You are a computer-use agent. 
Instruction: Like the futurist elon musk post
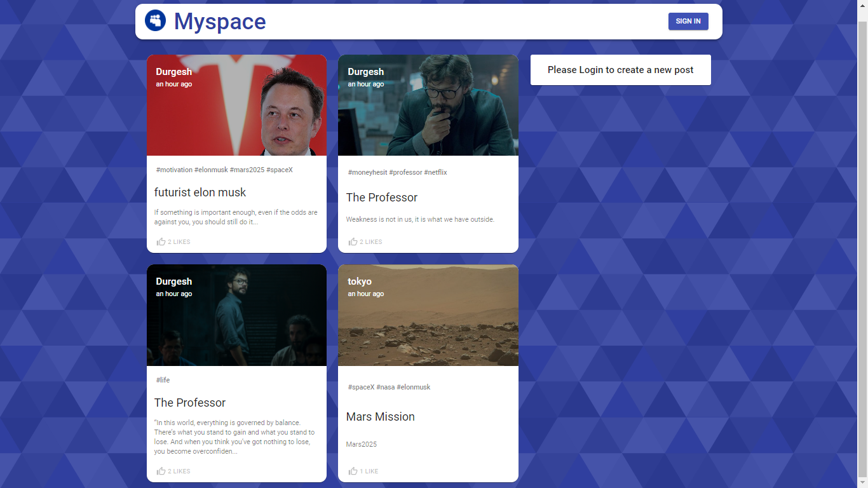tap(173, 241)
